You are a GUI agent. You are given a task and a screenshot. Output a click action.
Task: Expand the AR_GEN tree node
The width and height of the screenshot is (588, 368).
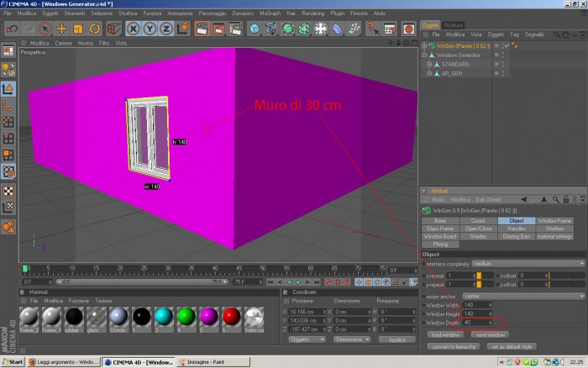[x=429, y=74]
